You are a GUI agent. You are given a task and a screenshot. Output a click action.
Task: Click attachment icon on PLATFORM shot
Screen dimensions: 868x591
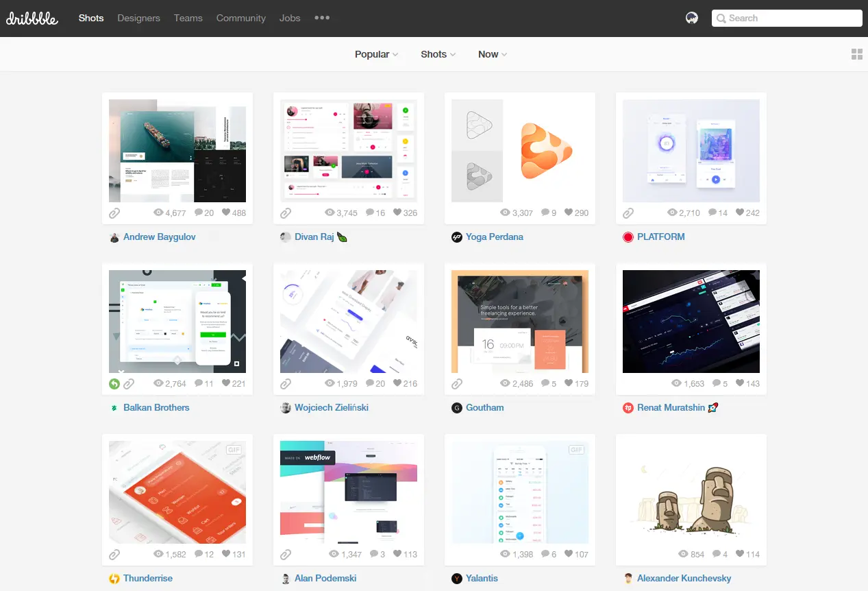pos(628,213)
